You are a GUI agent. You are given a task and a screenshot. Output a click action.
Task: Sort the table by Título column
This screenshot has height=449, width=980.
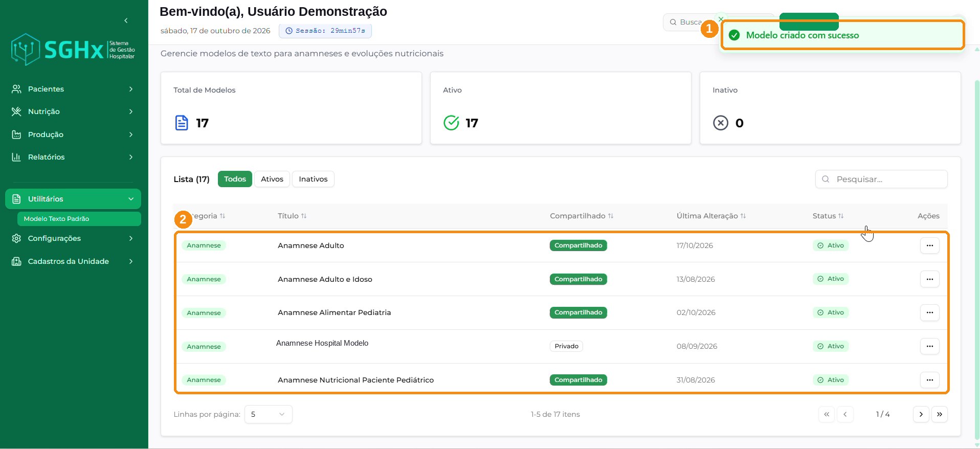click(292, 216)
